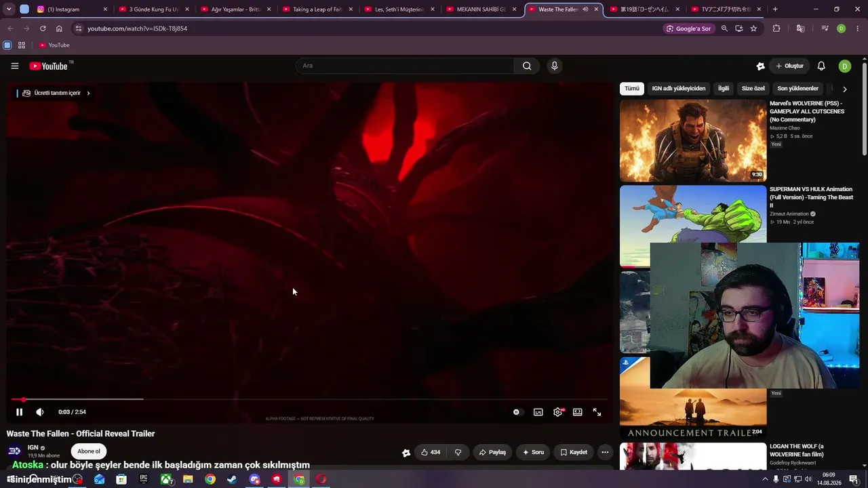Open the Announcement Trailer thumbnail
Image resolution: width=868 pixels, height=488 pixels.
click(x=693, y=399)
